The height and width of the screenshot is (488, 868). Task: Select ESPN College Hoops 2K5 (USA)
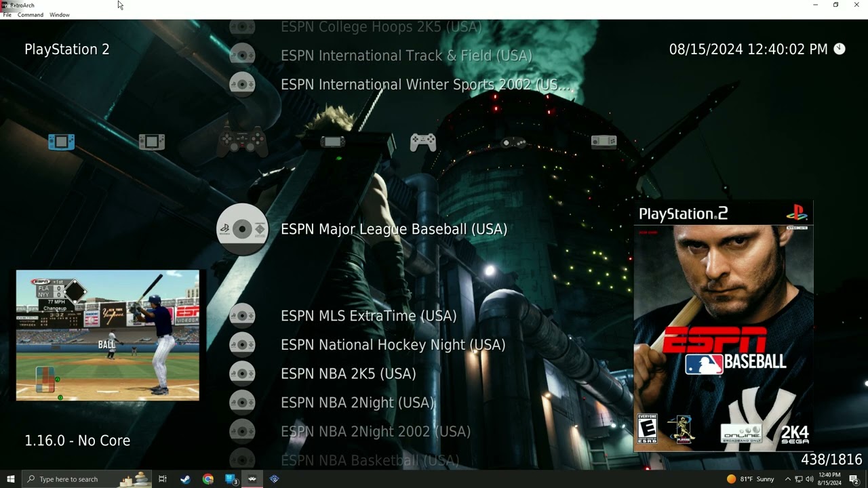pyautogui.click(x=381, y=26)
